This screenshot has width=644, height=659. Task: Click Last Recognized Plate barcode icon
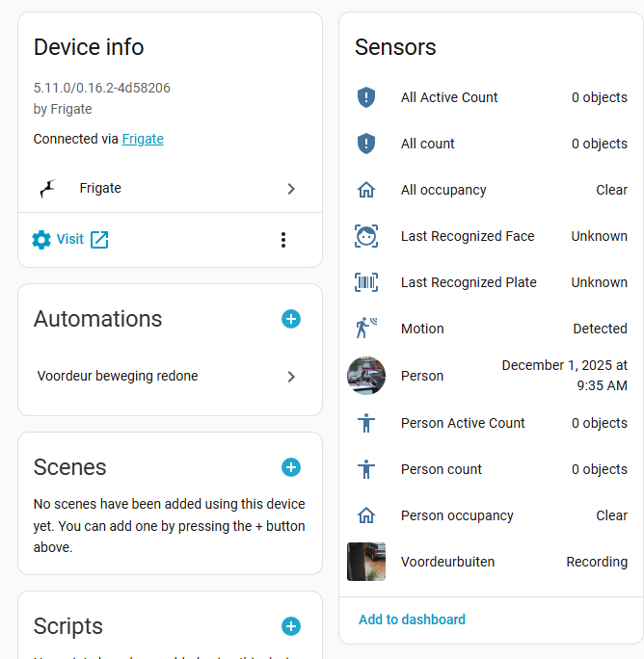(366, 282)
